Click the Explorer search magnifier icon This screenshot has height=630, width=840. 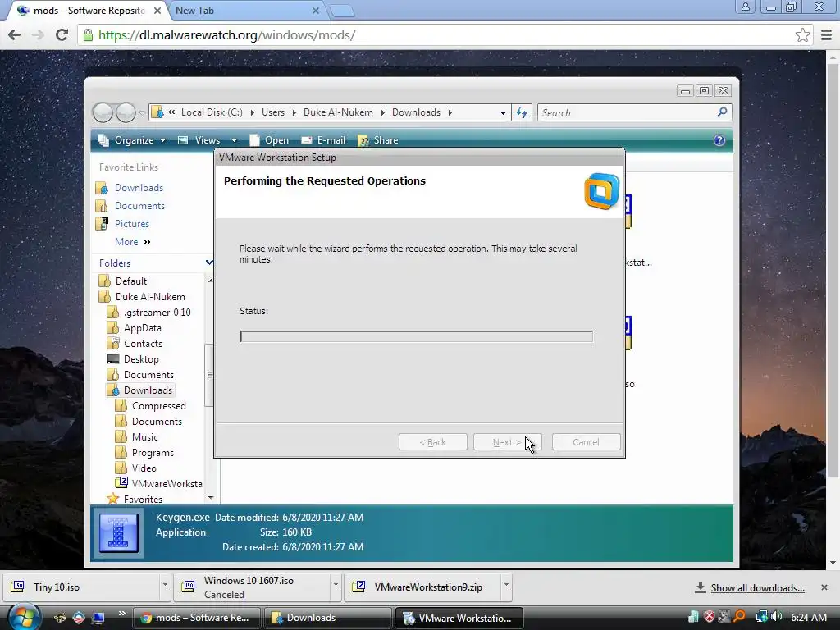pyautogui.click(x=722, y=112)
